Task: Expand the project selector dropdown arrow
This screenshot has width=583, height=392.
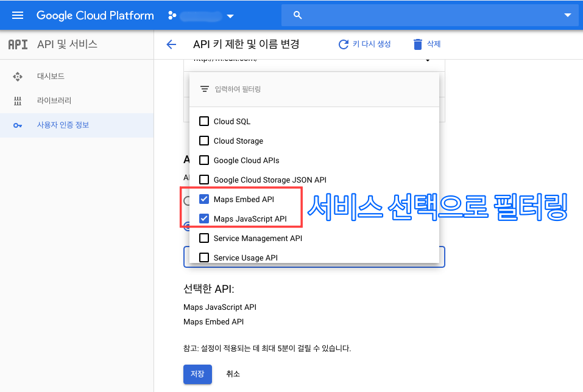Action: click(230, 16)
